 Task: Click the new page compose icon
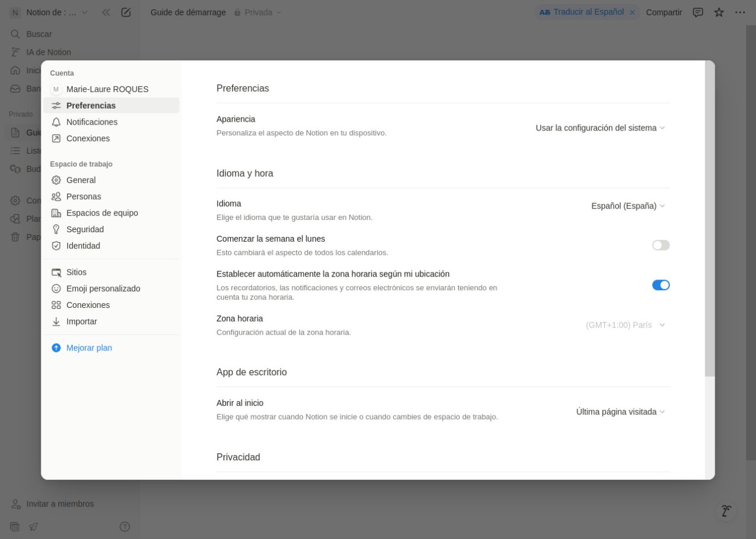pyautogui.click(x=126, y=12)
